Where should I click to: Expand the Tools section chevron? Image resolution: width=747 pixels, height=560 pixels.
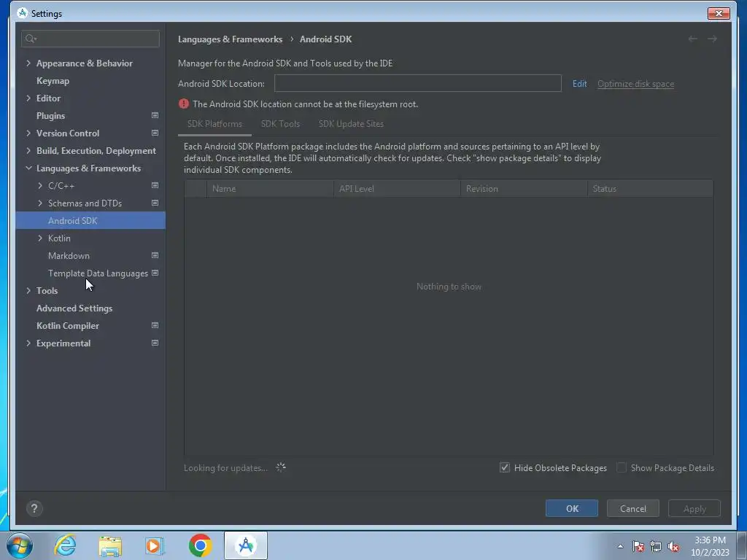[x=28, y=290]
